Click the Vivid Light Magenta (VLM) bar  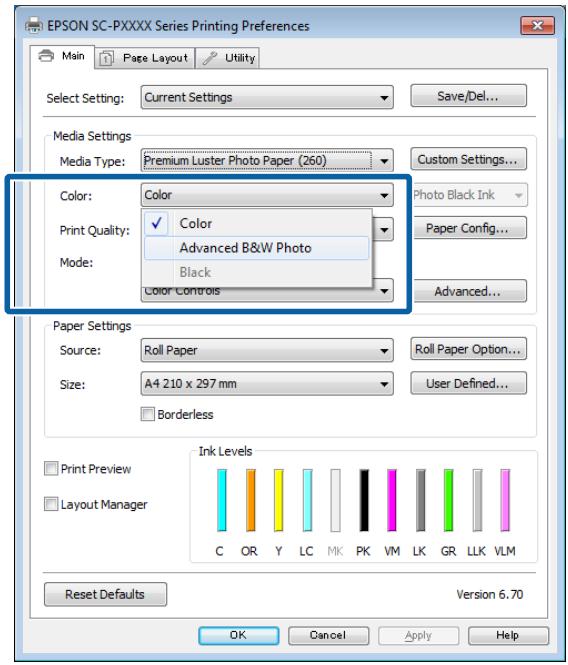click(x=505, y=500)
